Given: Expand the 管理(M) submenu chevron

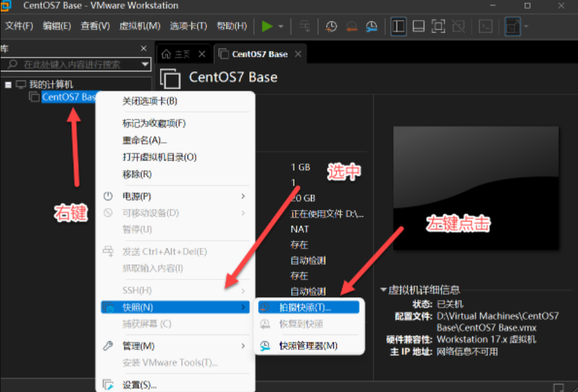Looking at the screenshot, I should (243, 346).
